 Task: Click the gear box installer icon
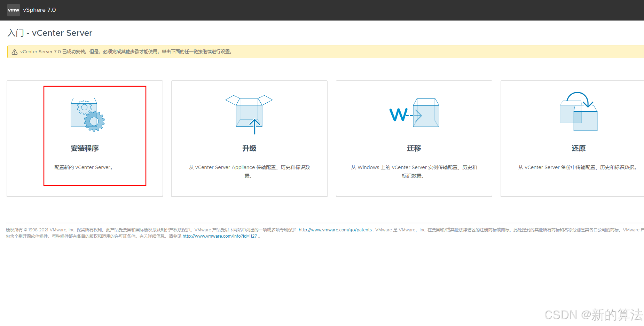(88, 114)
